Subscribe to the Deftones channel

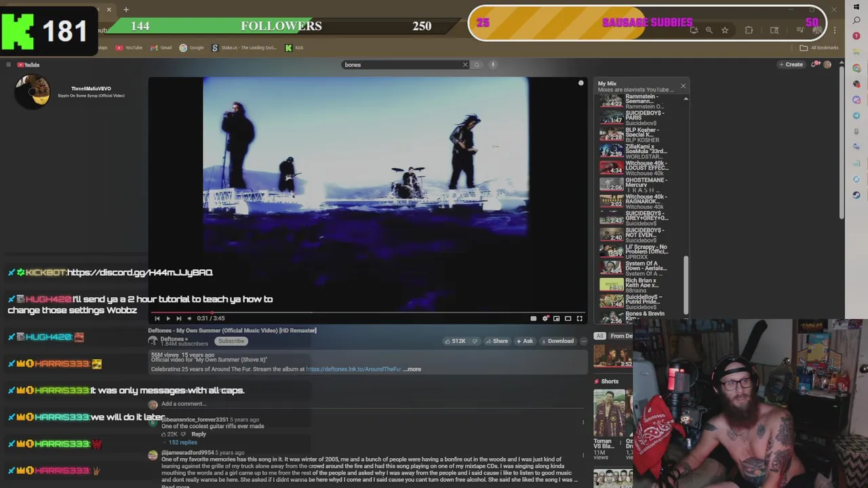click(x=231, y=341)
